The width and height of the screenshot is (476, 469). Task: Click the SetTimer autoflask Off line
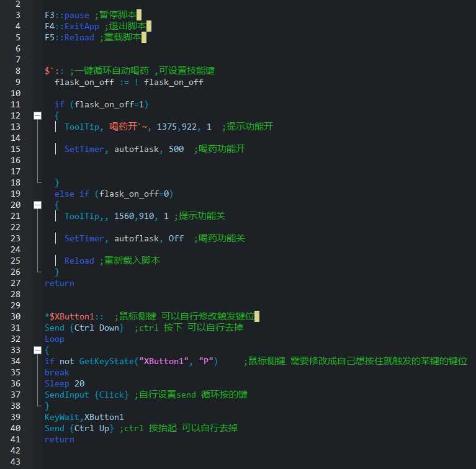[x=124, y=238]
